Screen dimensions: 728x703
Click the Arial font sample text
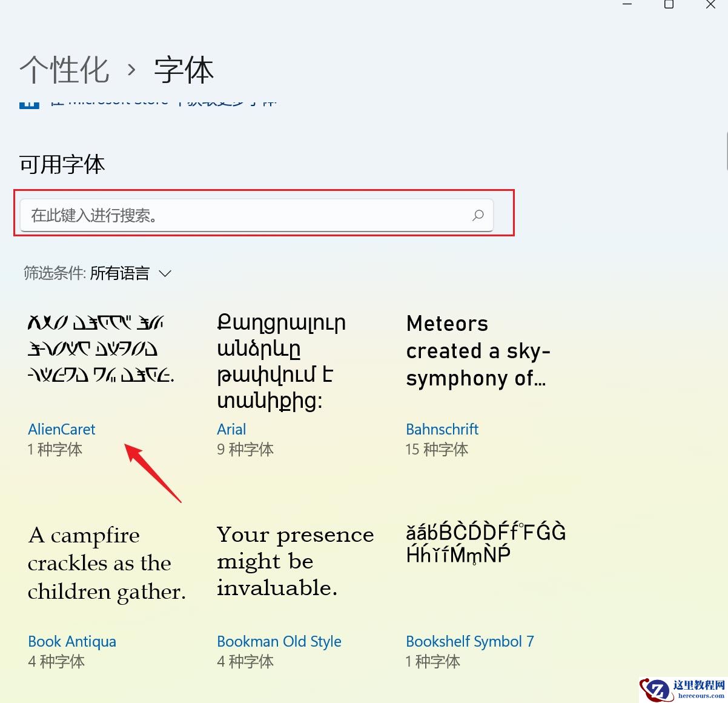[x=280, y=361]
